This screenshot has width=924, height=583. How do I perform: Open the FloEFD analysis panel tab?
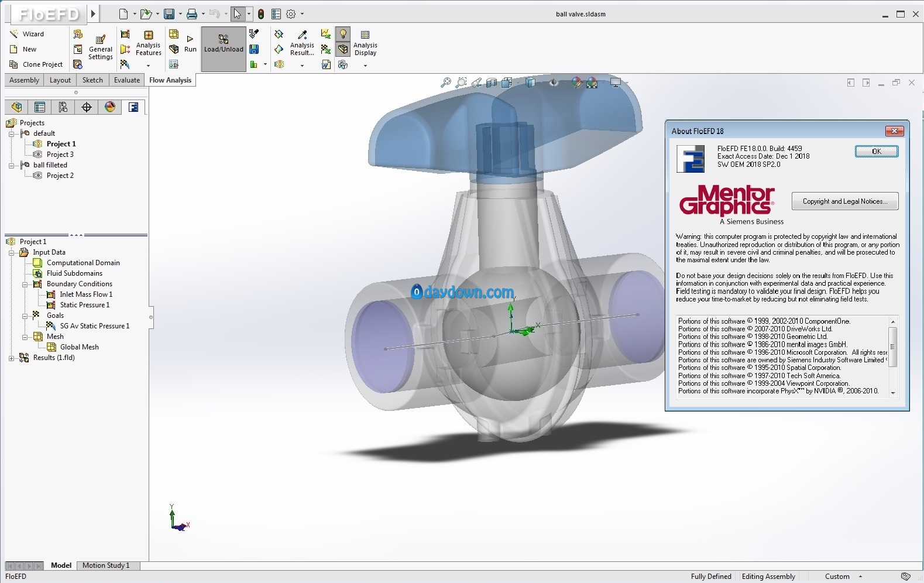coord(133,107)
